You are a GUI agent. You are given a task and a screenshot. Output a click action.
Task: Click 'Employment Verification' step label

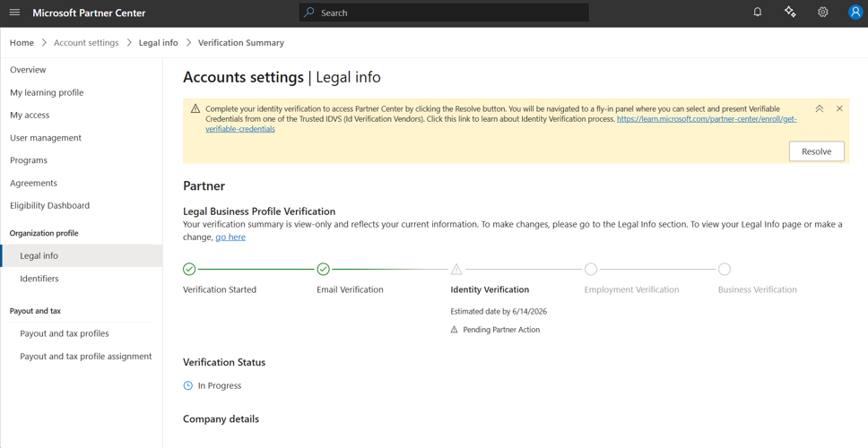[631, 289]
